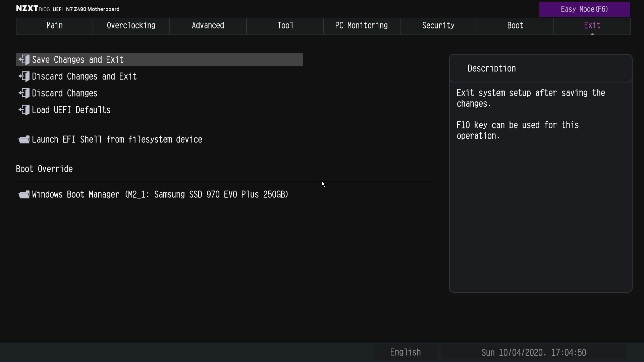This screenshot has width=644, height=362.
Task: Click the icon beside Load UEFI Defaults
Action: coord(24,110)
